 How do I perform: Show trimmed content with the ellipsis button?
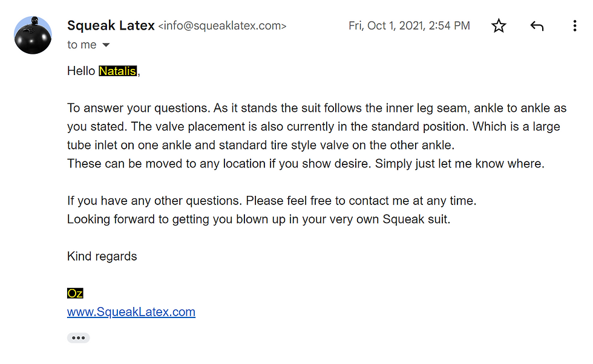pos(78,338)
